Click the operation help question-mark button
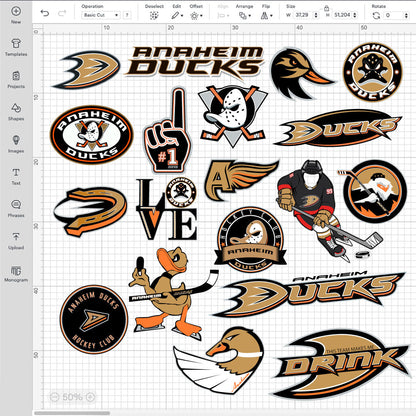 pyautogui.click(x=127, y=15)
